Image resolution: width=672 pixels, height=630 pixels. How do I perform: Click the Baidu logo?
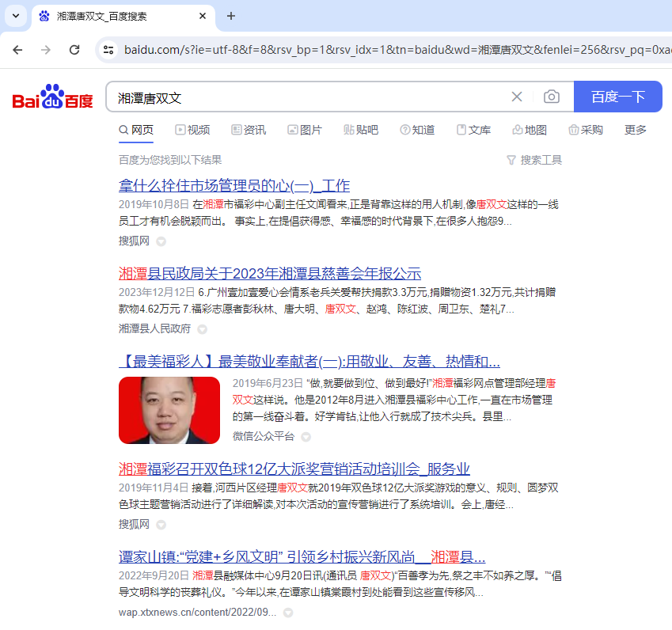pos(52,97)
